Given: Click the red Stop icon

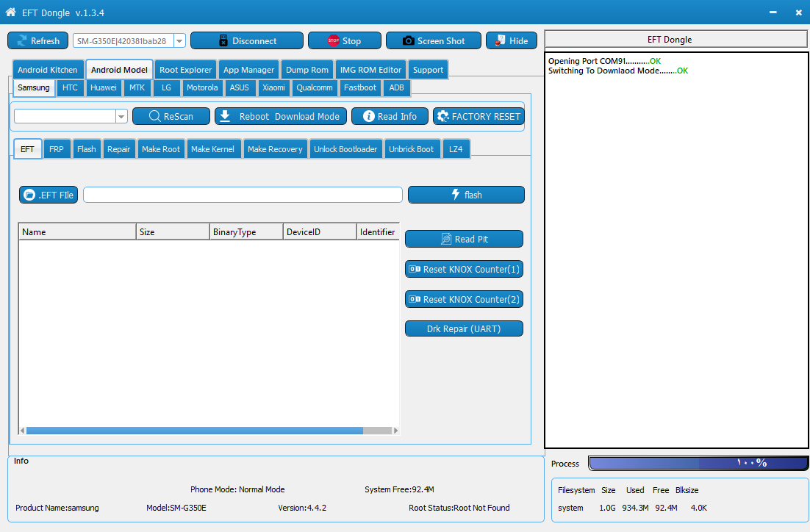Looking at the screenshot, I should [x=333, y=40].
